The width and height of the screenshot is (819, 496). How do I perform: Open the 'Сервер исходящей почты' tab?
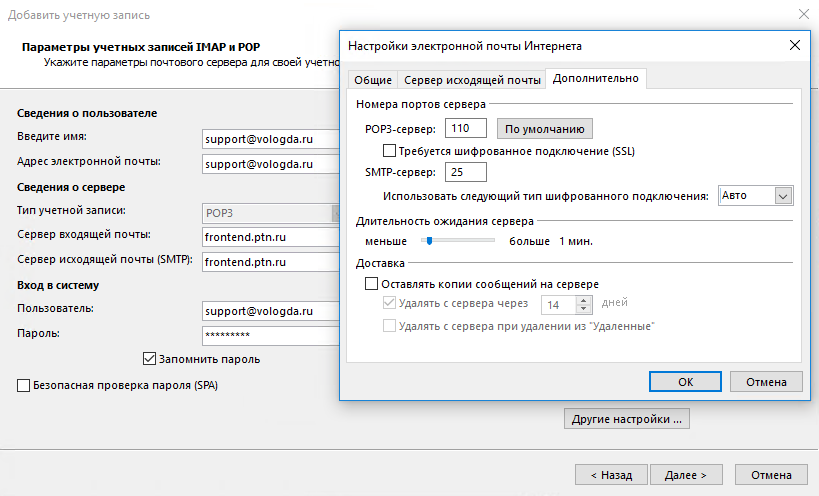coord(471,80)
